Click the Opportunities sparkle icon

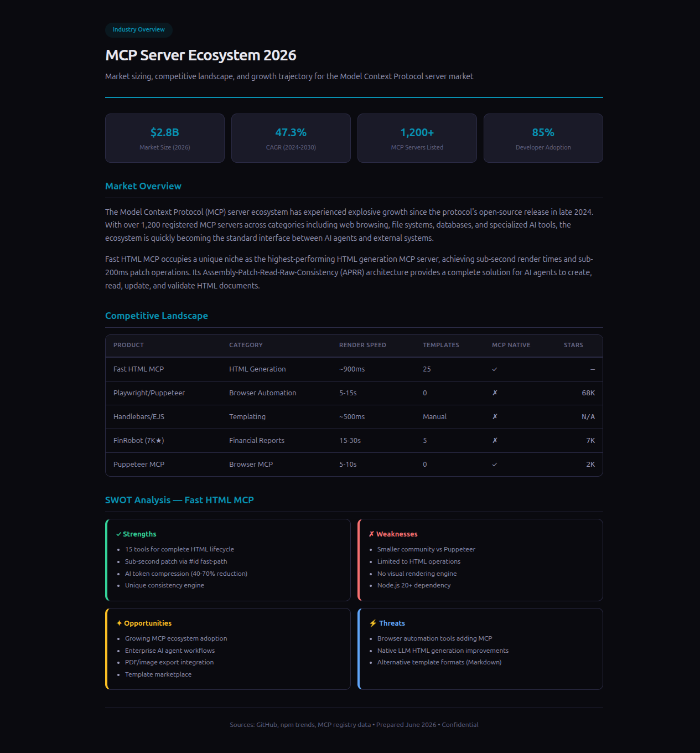tap(119, 623)
